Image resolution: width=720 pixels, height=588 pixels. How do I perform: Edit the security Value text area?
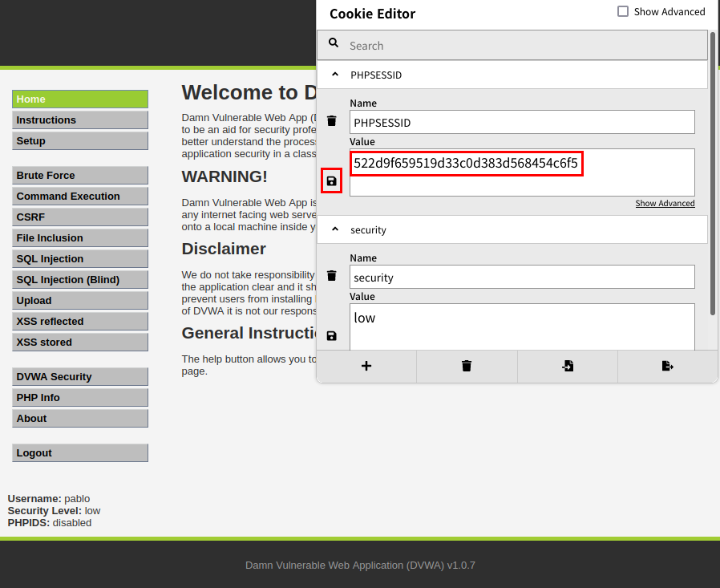522,326
